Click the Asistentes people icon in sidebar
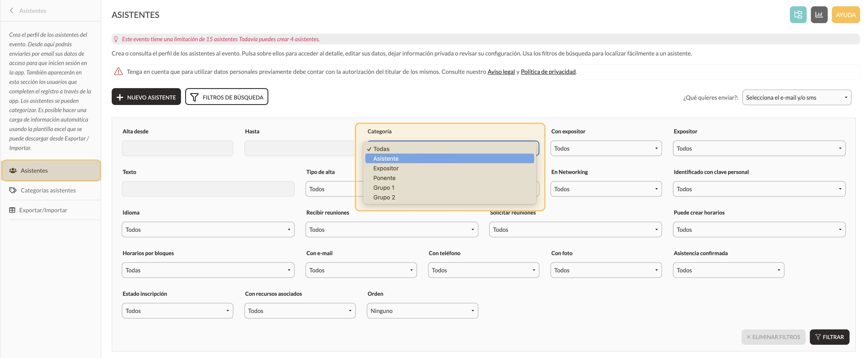Image resolution: width=868 pixels, height=358 pixels. pos(13,170)
